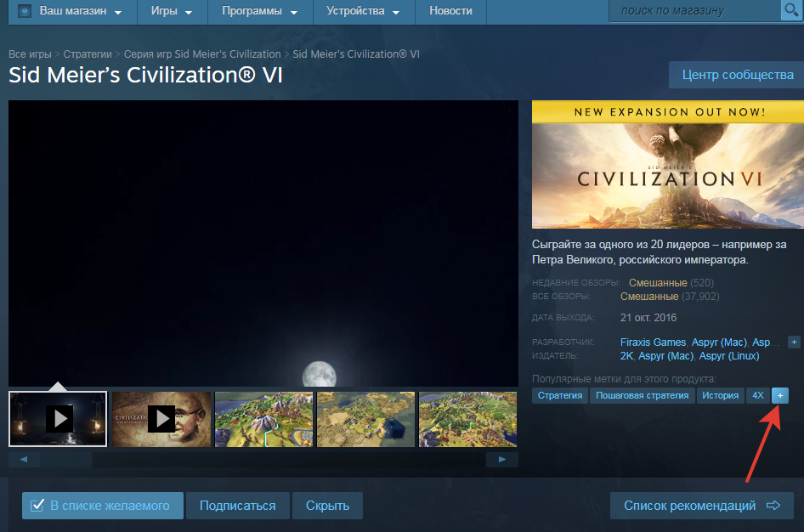The image size is (804, 532).
Task: Click the Центр сообщества button
Action: click(x=737, y=75)
